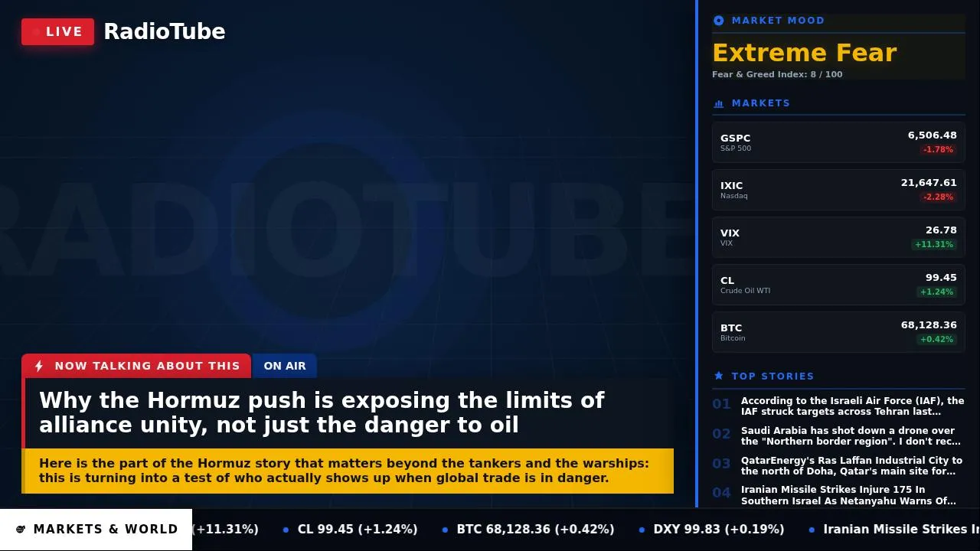The image size is (980, 551).
Task: Click the Market Mood circle icon
Action: pyautogui.click(x=718, y=21)
